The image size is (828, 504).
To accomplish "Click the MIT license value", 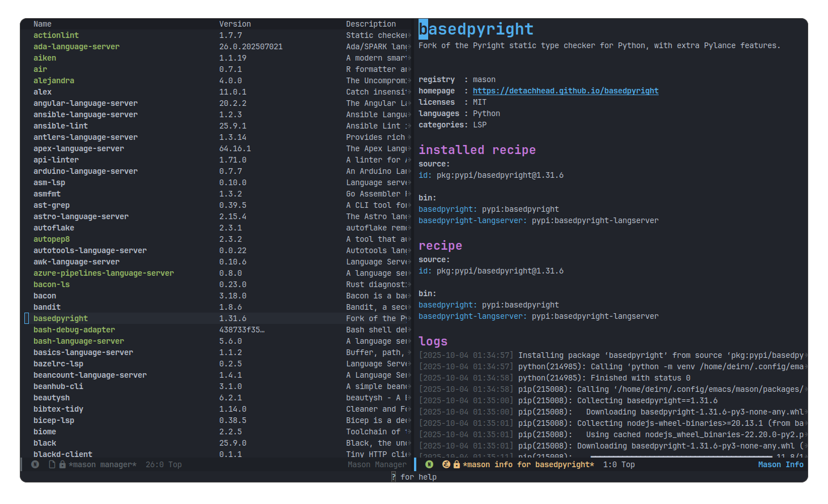I will coord(480,102).
